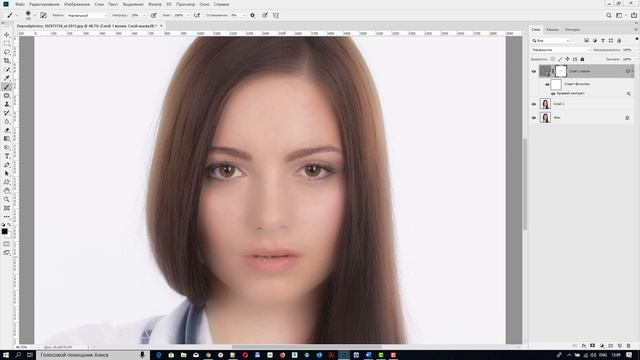640x360 pixels.
Task: Open smoothing options gear icon
Action: (x=253, y=15)
